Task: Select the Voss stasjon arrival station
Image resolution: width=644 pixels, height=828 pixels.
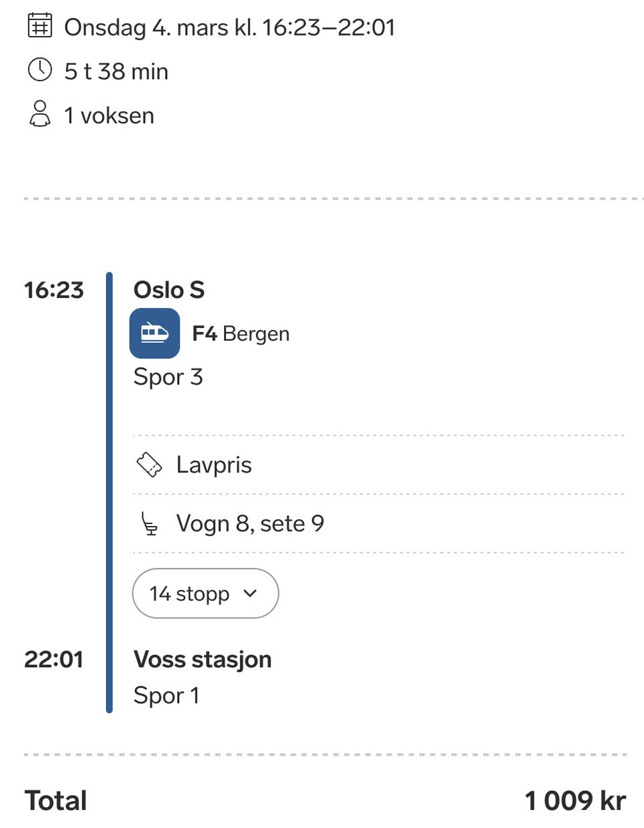Action: [203, 660]
